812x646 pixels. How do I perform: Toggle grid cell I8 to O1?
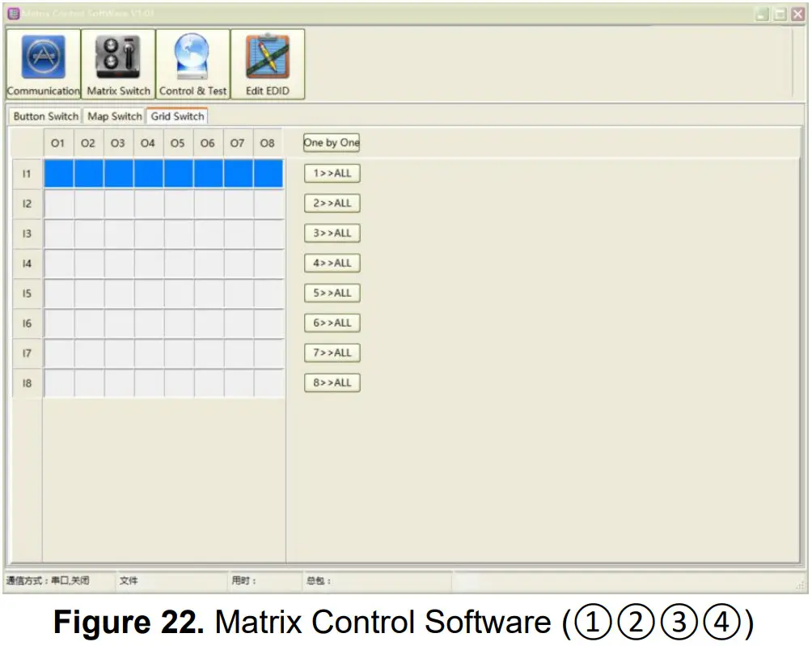tap(58, 383)
